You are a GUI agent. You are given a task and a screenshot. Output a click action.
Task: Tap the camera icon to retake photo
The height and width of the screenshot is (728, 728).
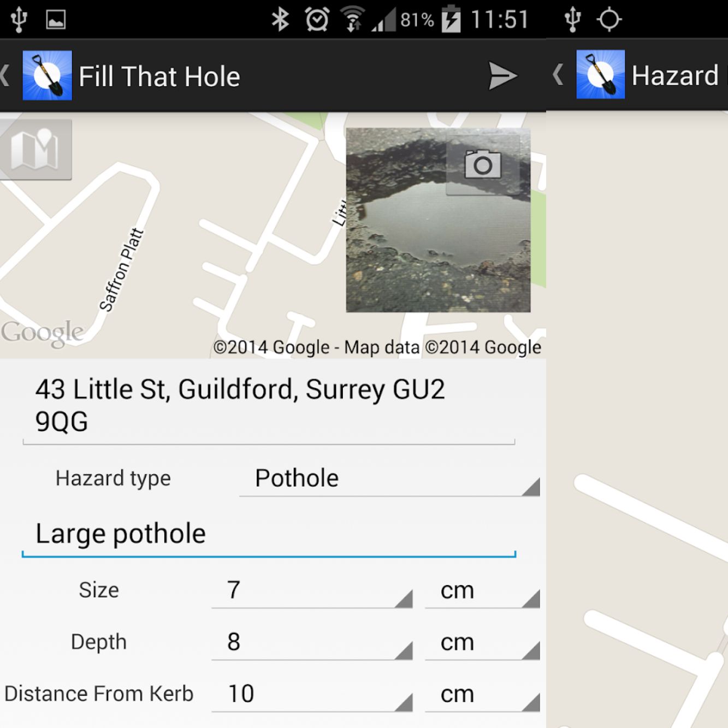pyautogui.click(x=484, y=165)
